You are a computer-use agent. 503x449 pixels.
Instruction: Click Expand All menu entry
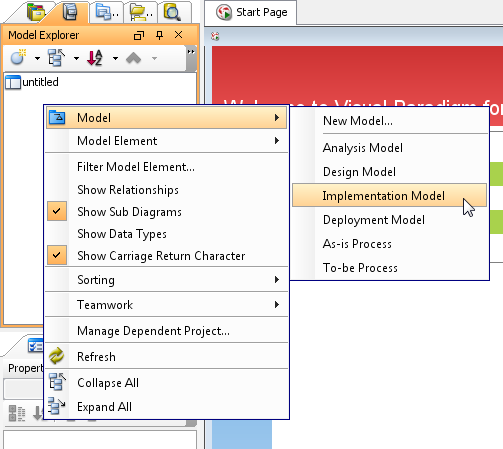[x=166, y=406]
